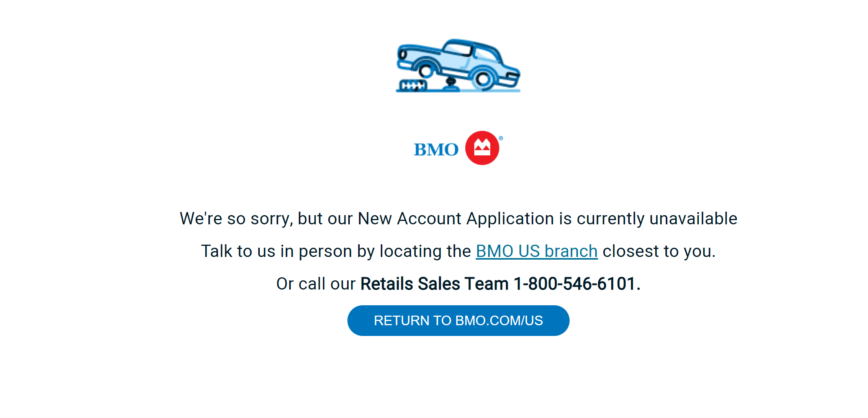The width and height of the screenshot is (868, 418).
Task: Click the words "currently unavailable"
Action: 657,219
